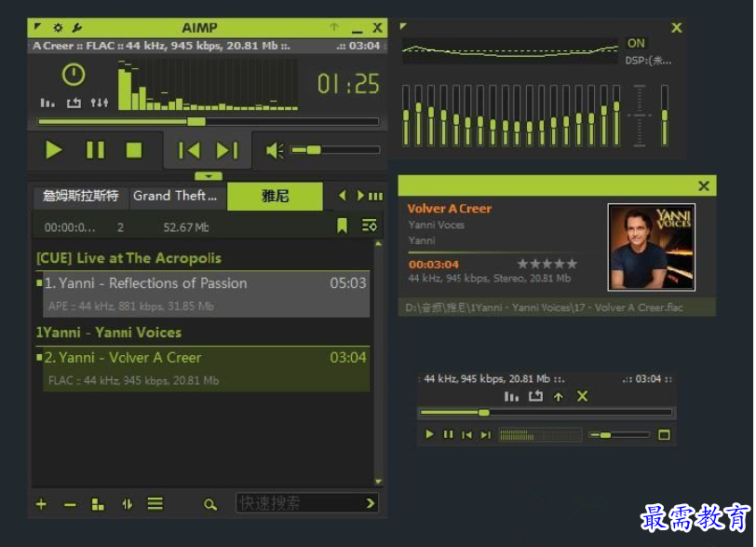
Task: Click the playlist scrollbar up arrow
Action: tap(379, 243)
